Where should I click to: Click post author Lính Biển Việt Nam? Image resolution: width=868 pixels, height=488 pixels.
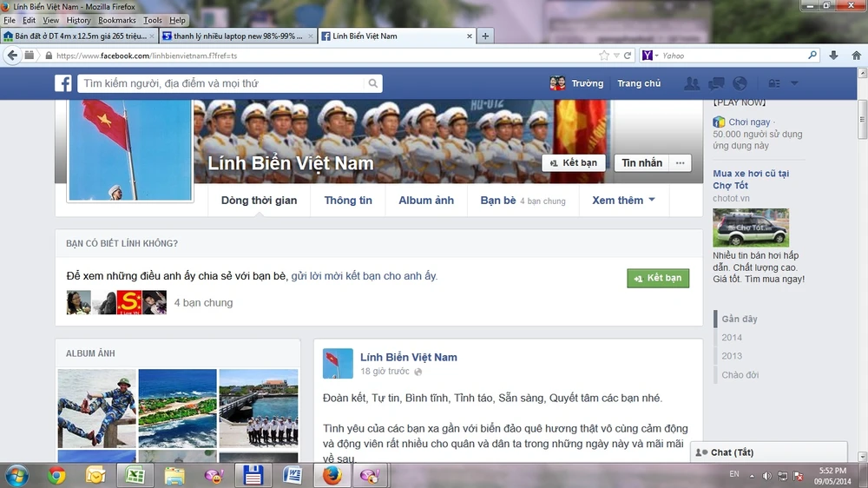(409, 357)
